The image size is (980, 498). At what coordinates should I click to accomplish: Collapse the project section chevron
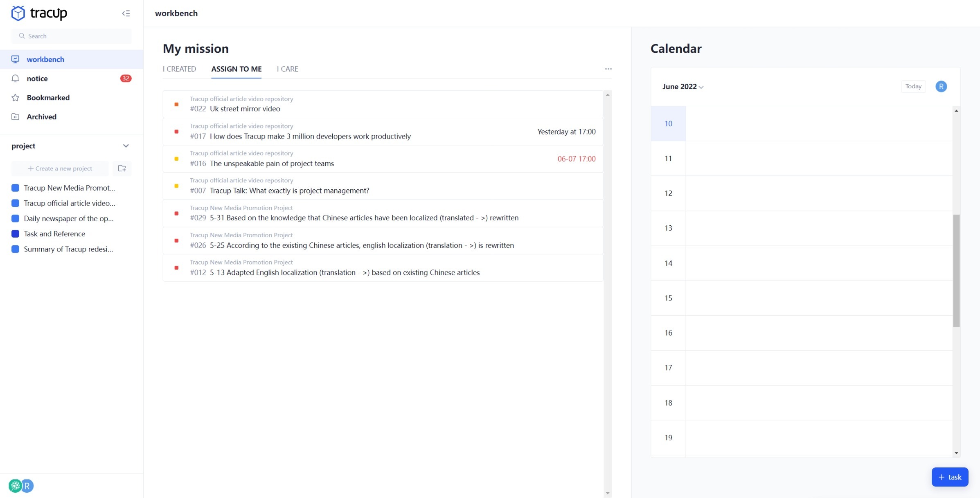click(126, 146)
